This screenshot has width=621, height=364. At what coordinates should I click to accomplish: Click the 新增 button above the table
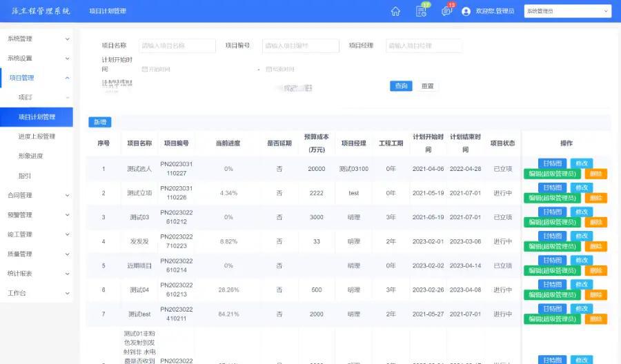point(99,122)
